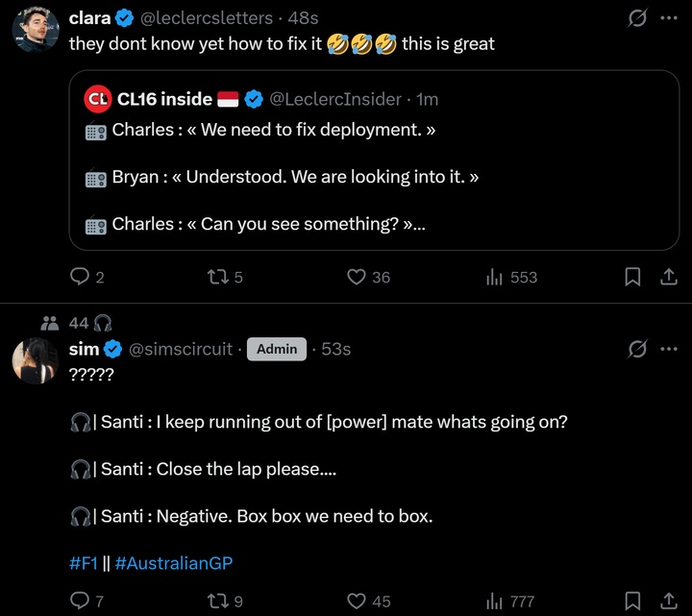Open more options menu on sim's tweet
This screenshot has width=692, height=616.
(669, 349)
